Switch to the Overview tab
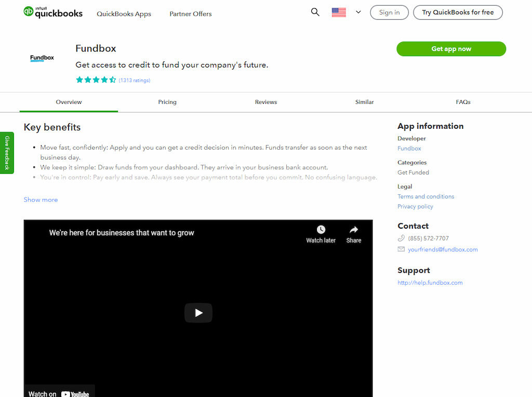 pos(69,102)
